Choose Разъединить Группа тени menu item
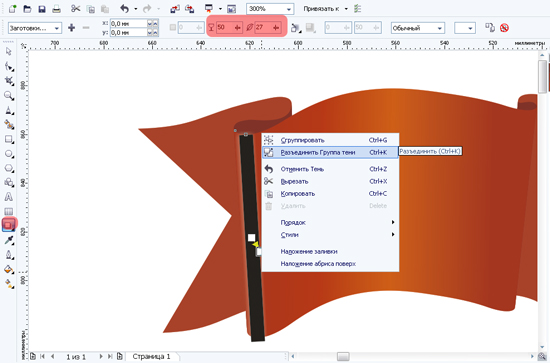This screenshot has height=363, width=550. [330, 152]
